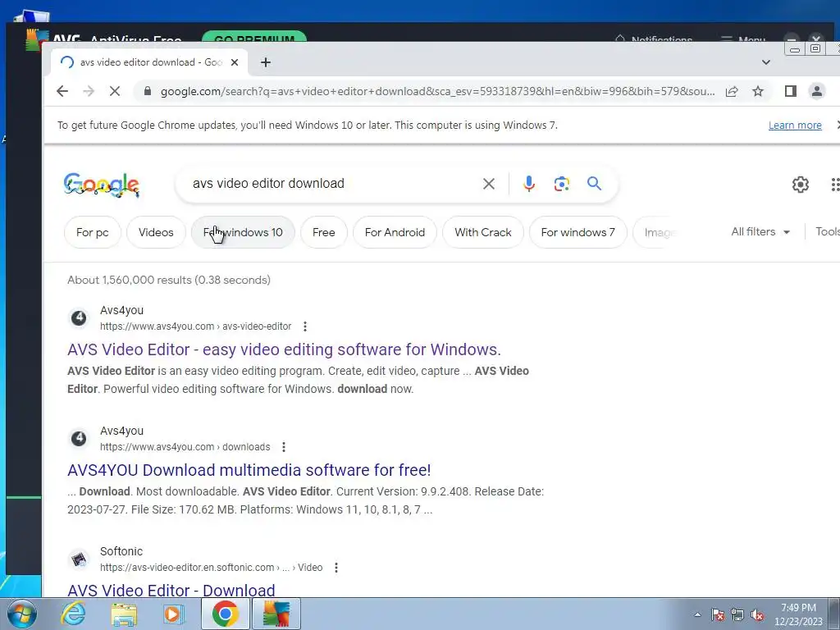Open Learn more link in update banner

click(x=795, y=126)
